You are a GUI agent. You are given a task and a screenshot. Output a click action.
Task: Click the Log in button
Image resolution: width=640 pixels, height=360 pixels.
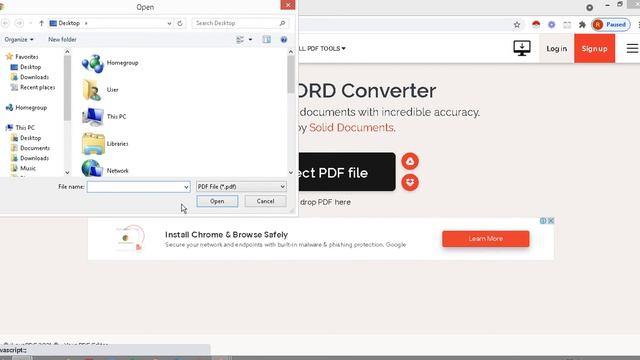tap(557, 49)
